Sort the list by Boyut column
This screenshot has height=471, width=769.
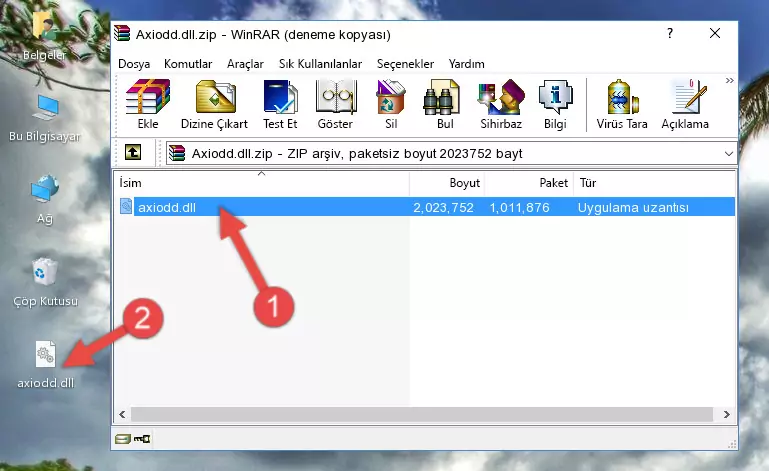pyautogui.click(x=447, y=183)
